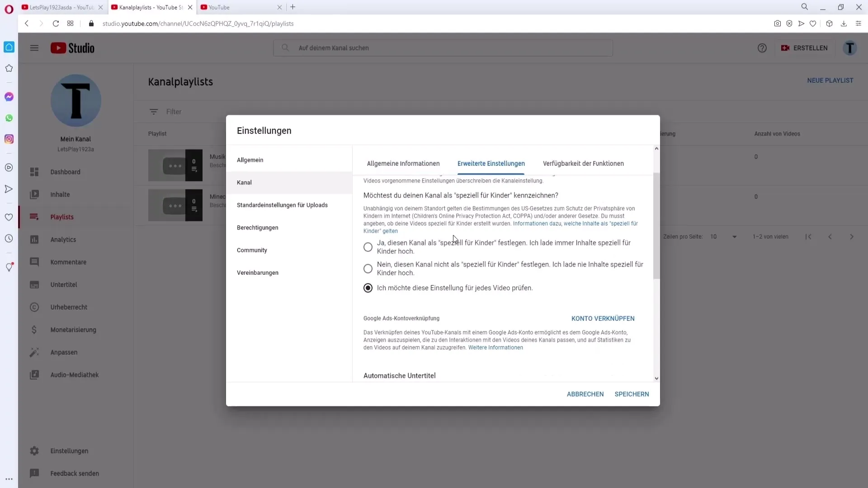868x488 pixels.
Task: Reload the current page
Action: coord(56,23)
